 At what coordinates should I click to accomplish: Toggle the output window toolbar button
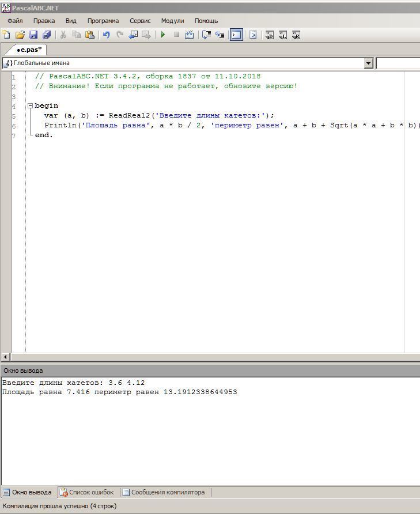[236, 35]
